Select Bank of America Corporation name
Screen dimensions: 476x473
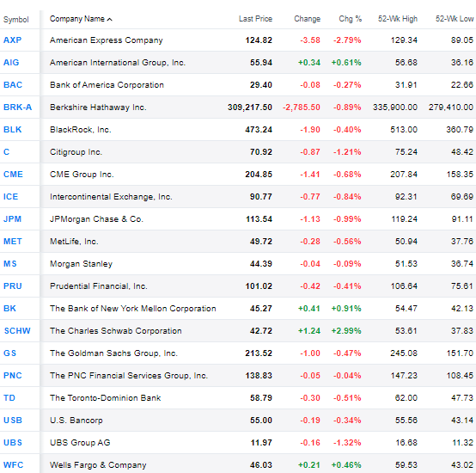[x=107, y=85]
